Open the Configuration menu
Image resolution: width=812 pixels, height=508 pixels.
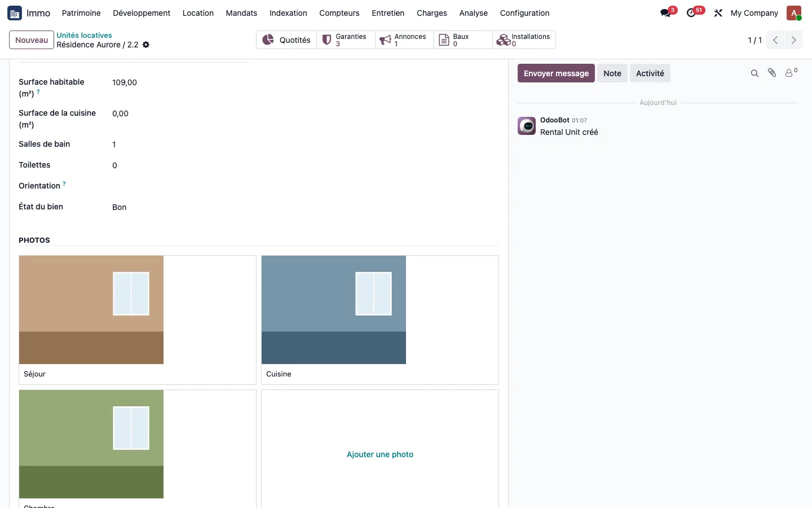[x=524, y=13]
